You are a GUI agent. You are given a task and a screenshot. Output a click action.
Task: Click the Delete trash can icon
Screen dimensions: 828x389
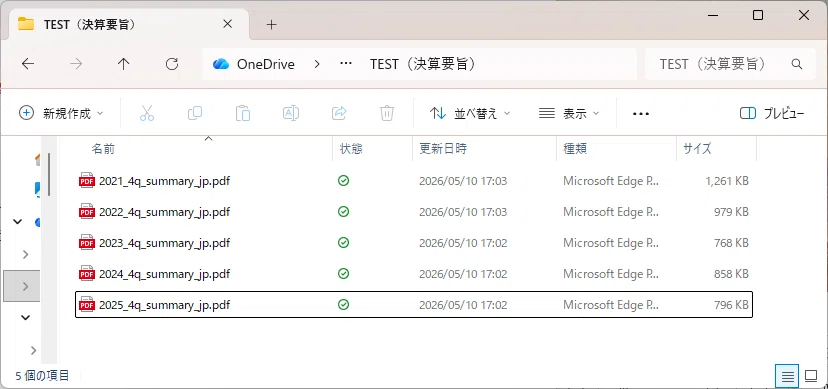coord(387,113)
